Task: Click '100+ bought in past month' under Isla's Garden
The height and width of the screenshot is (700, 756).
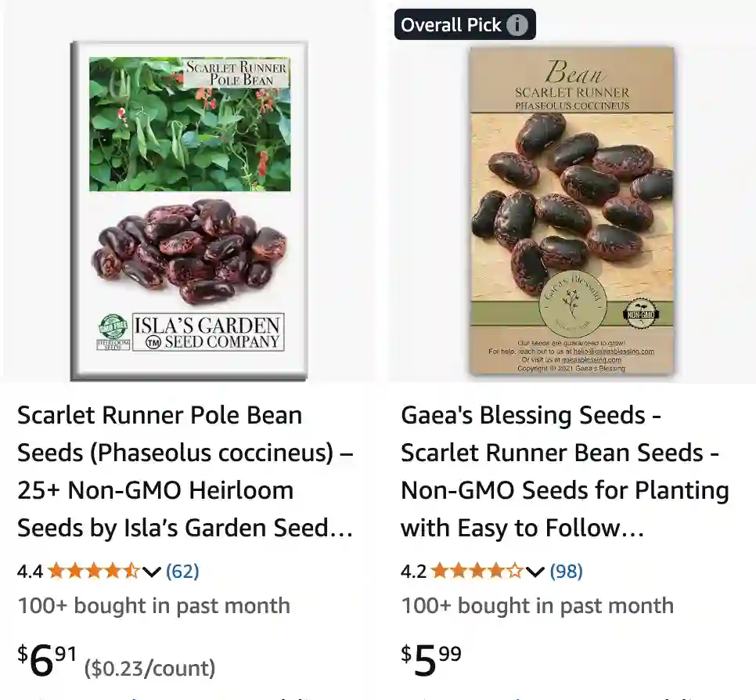Action: pyautogui.click(x=152, y=605)
